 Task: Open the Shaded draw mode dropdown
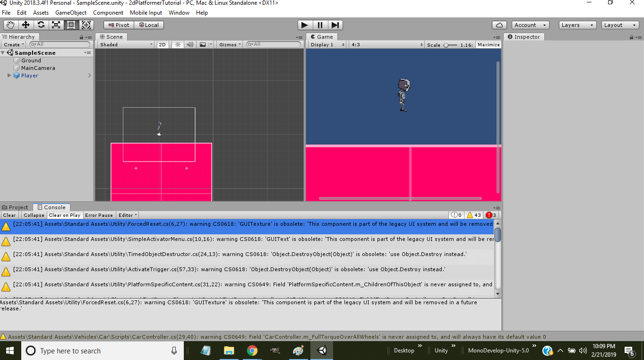124,44
